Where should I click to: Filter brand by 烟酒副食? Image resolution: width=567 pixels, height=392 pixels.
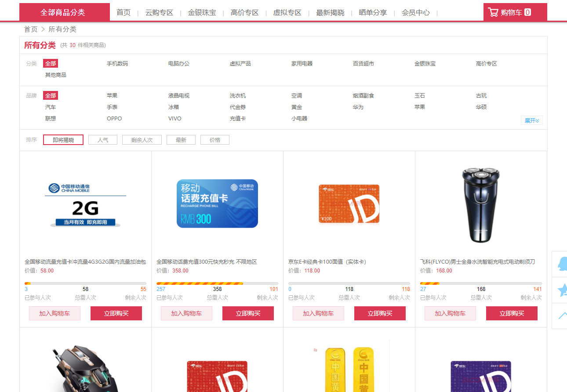(x=363, y=95)
